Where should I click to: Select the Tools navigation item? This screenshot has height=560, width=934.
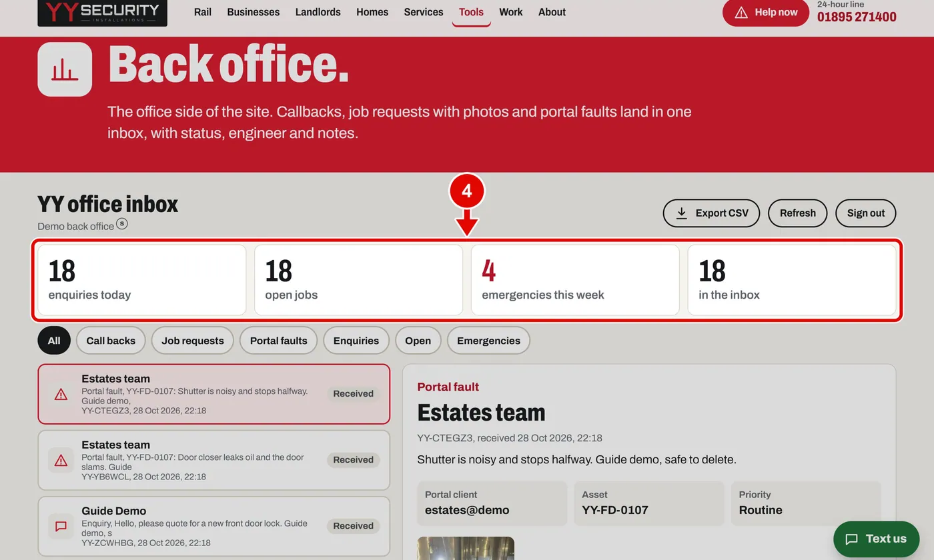(471, 12)
